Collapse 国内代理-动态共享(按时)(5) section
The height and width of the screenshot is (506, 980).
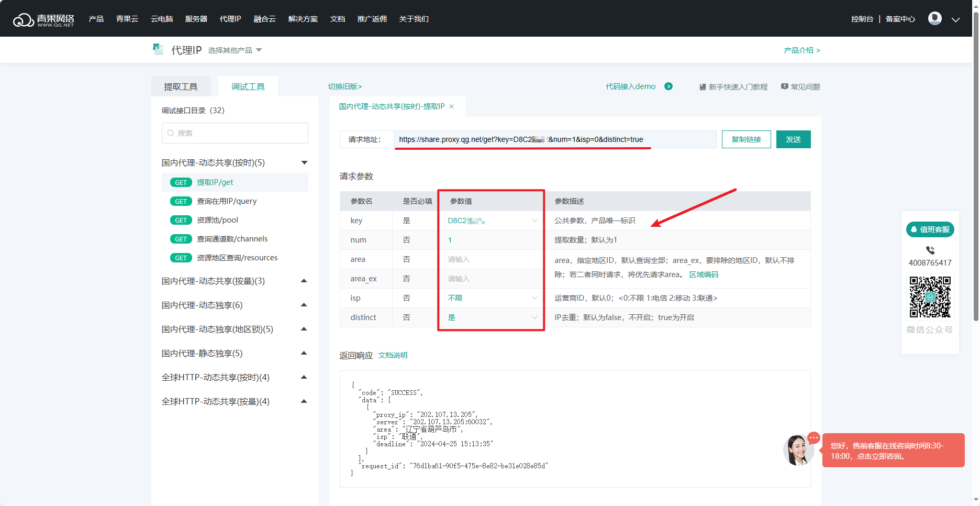304,163
